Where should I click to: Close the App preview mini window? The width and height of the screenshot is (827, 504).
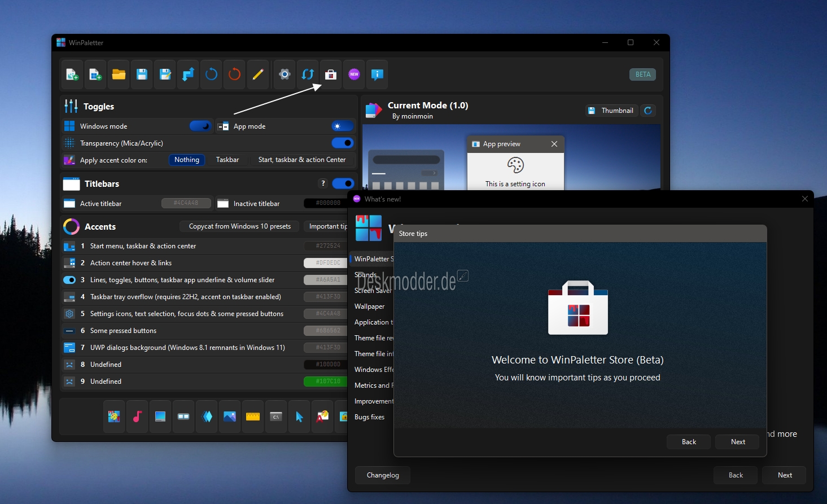(x=554, y=144)
